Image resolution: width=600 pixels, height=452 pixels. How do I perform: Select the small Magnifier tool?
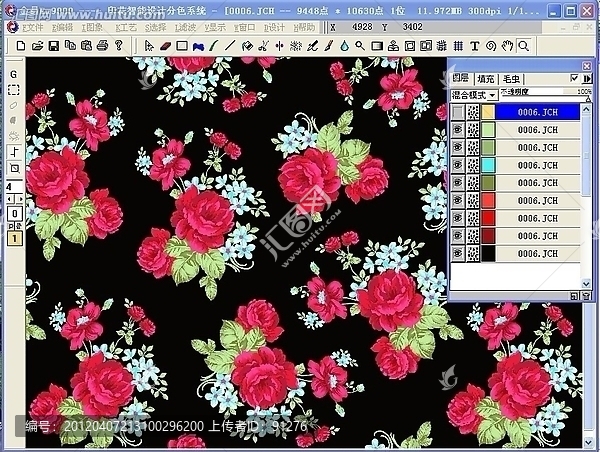pos(360,46)
